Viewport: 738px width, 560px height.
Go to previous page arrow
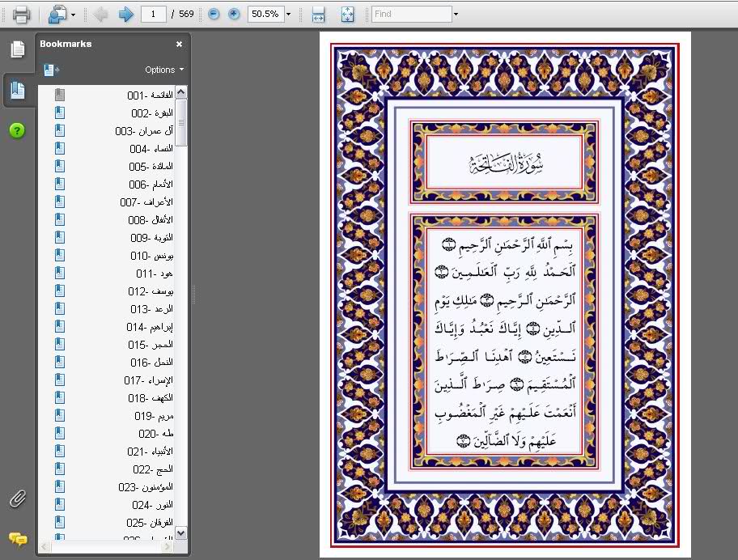(100, 14)
